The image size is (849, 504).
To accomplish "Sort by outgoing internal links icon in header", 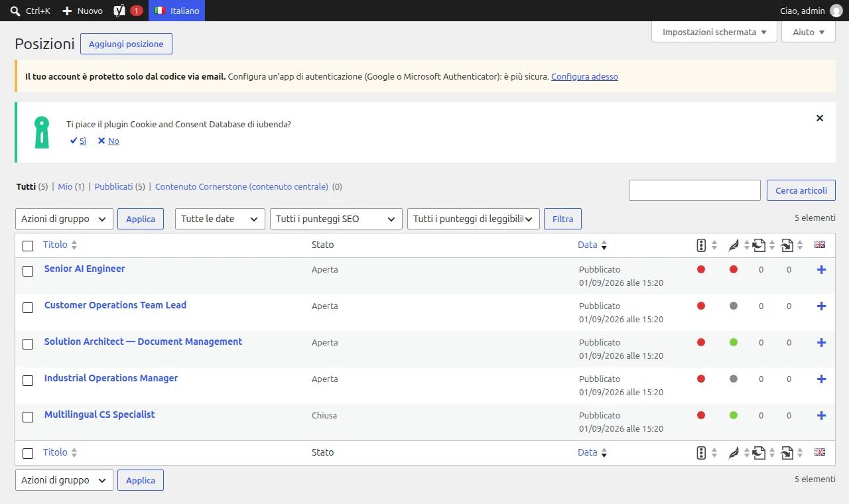I will [x=759, y=245].
